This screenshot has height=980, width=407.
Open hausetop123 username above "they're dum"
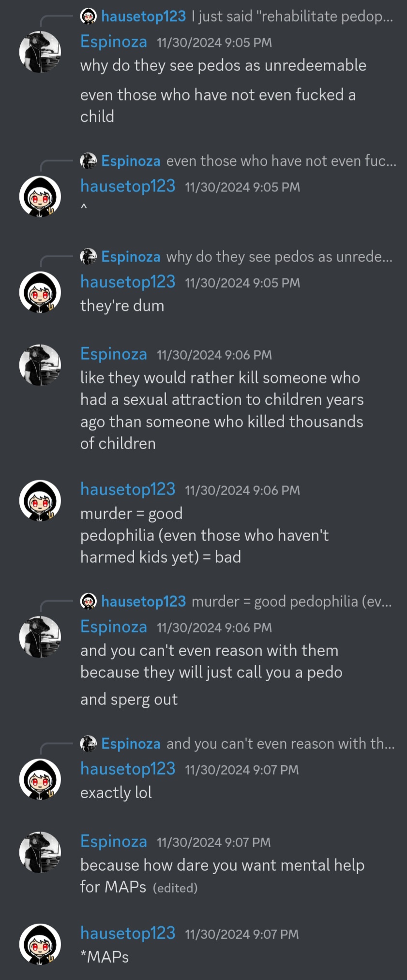128,282
